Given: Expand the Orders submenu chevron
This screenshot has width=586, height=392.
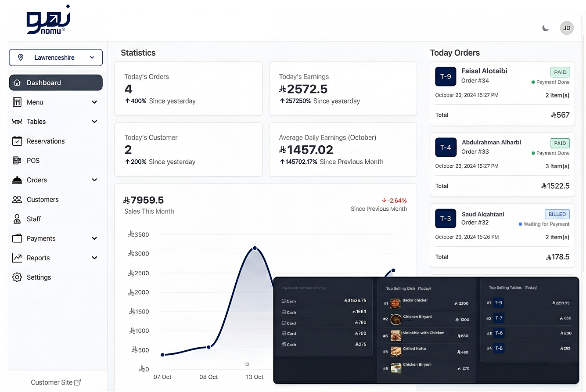Looking at the screenshot, I should tap(94, 180).
